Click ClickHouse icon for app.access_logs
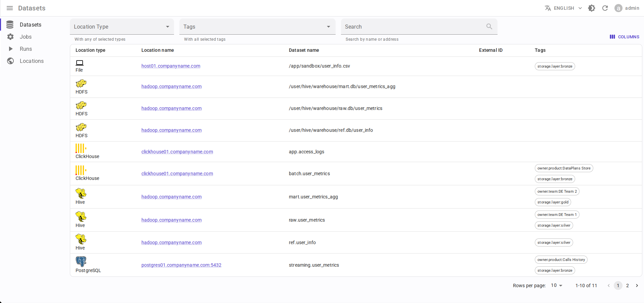Image resolution: width=644 pixels, height=303 pixels. pyautogui.click(x=81, y=148)
